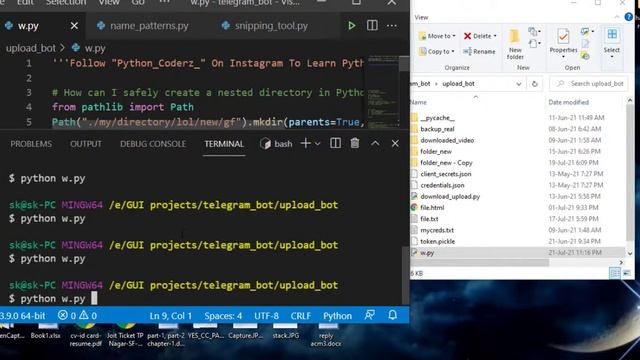Sort by Date modified column

point(568,102)
